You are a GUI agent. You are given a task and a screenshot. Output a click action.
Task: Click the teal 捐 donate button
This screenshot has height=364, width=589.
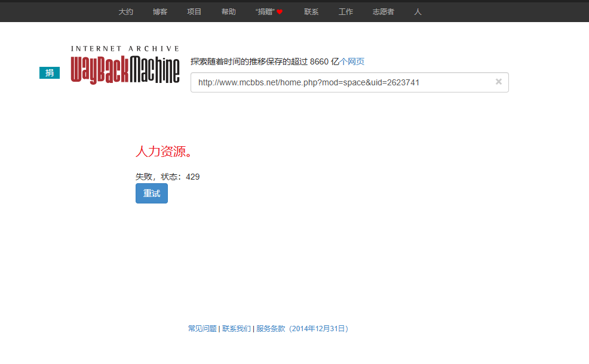(50, 73)
